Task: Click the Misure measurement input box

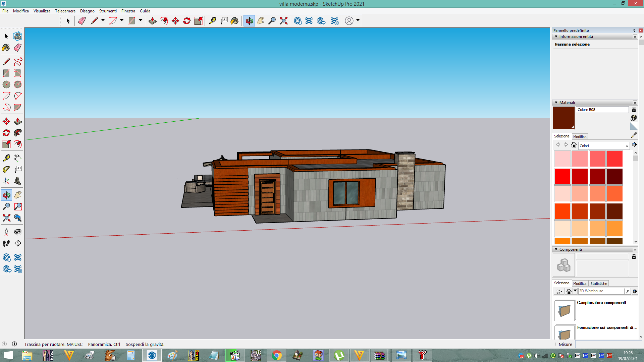Action: (x=608, y=344)
